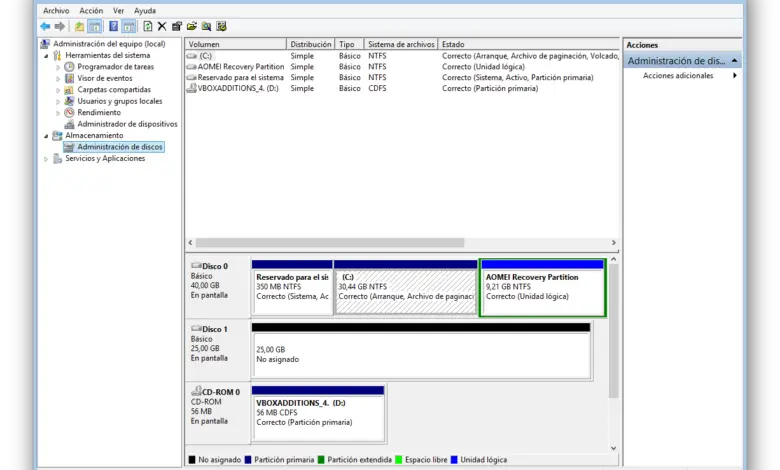Image resolution: width=780 pixels, height=470 pixels.
Task: Collapse Herramientas del sistema node arrow
Action: [x=46, y=56]
